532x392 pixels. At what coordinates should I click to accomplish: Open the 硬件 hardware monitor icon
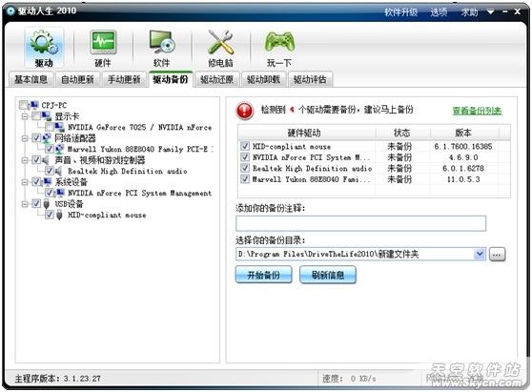(103, 42)
